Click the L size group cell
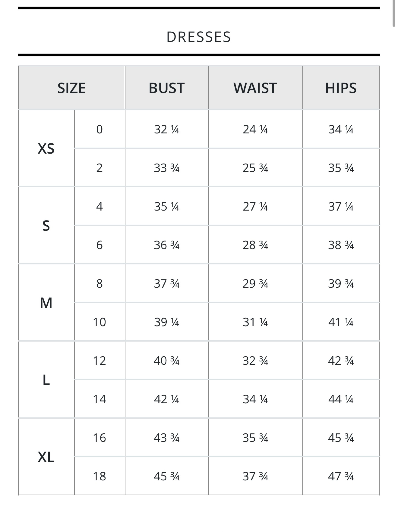The height and width of the screenshot is (532, 398). coord(46,380)
